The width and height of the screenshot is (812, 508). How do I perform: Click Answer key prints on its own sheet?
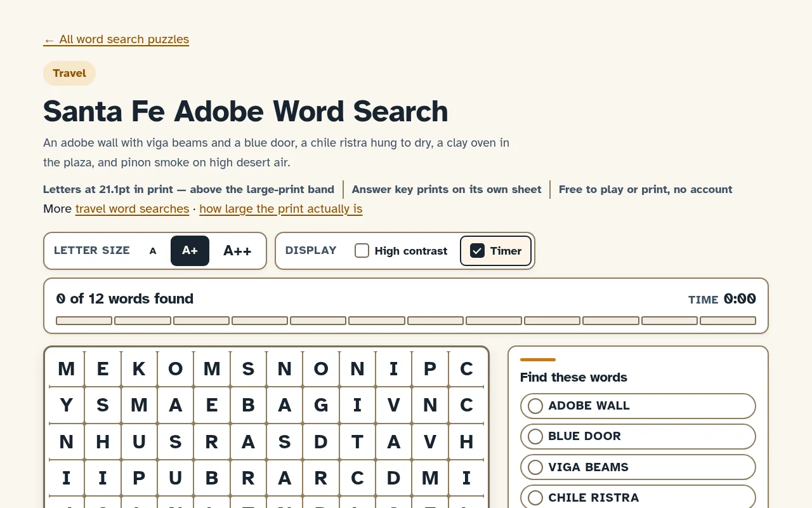[x=447, y=189]
